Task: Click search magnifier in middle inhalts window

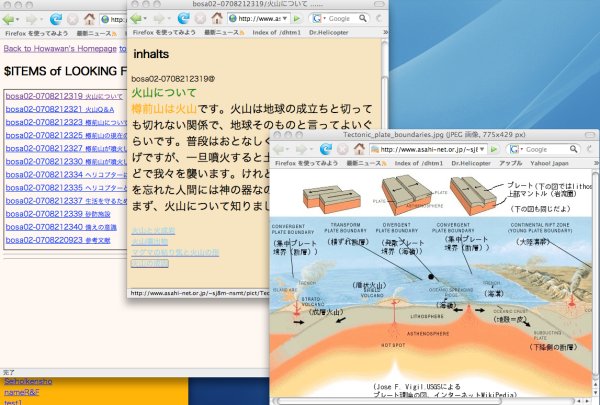Action: click(x=363, y=18)
